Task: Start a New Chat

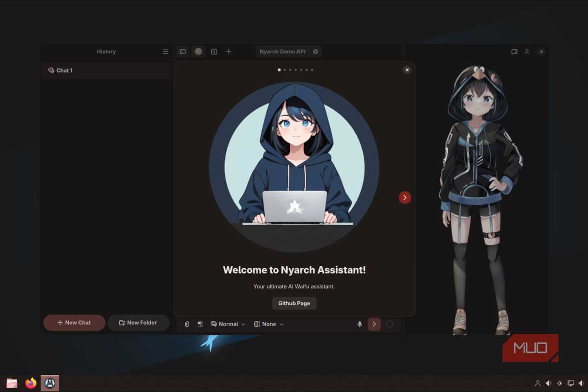Action: (x=74, y=323)
